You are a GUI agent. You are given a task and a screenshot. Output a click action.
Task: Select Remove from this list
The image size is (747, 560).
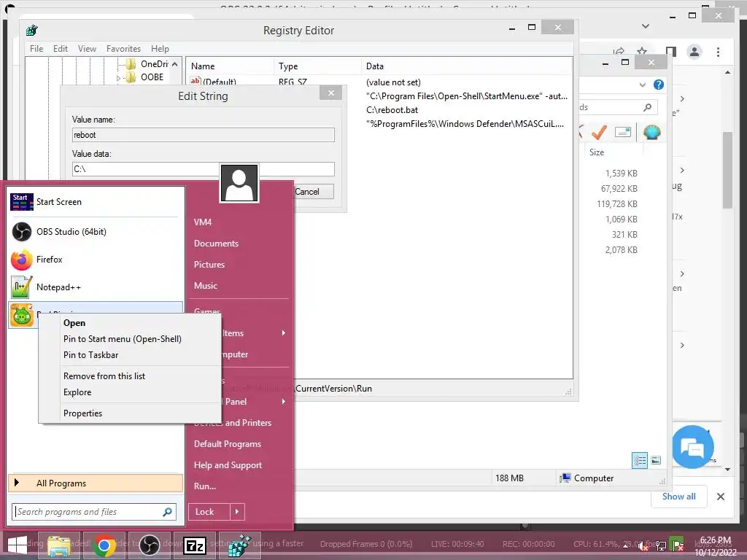[x=130, y=376]
